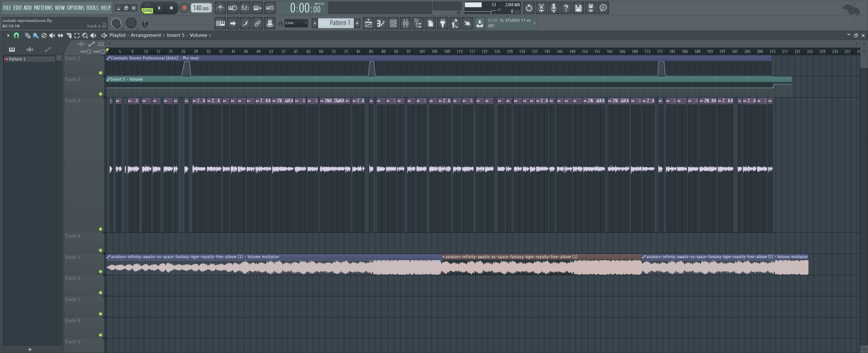Select the Paint brush tool
Viewport: 868px width, 353px height.
pyautogui.click(x=36, y=35)
